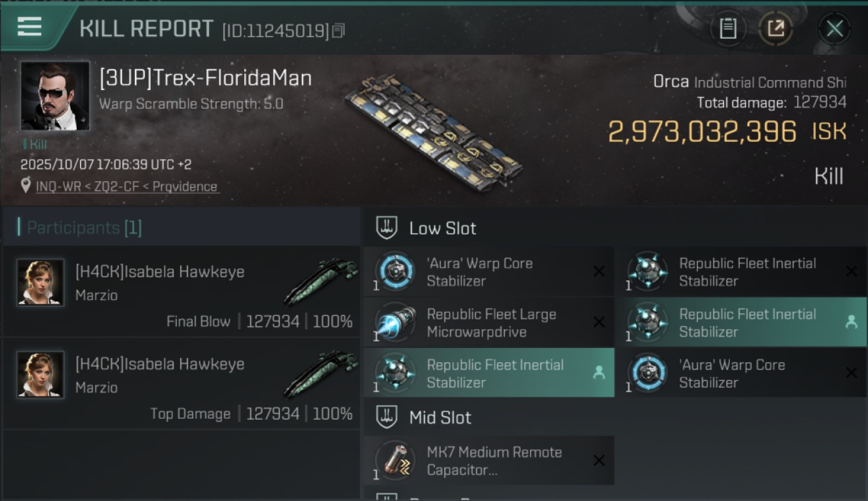Click Trex-FloridaMan's pilot portrait

[x=55, y=96]
